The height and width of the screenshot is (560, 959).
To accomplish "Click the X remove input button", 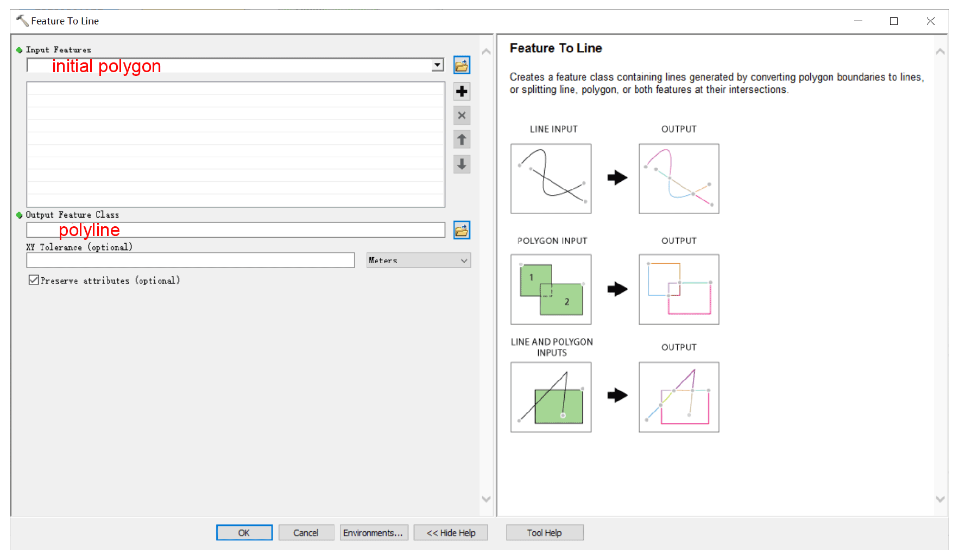I will point(462,116).
